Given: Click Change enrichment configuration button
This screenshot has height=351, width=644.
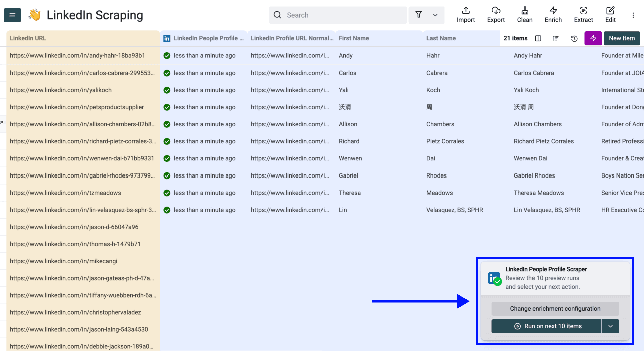Looking at the screenshot, I should (555, 309).
